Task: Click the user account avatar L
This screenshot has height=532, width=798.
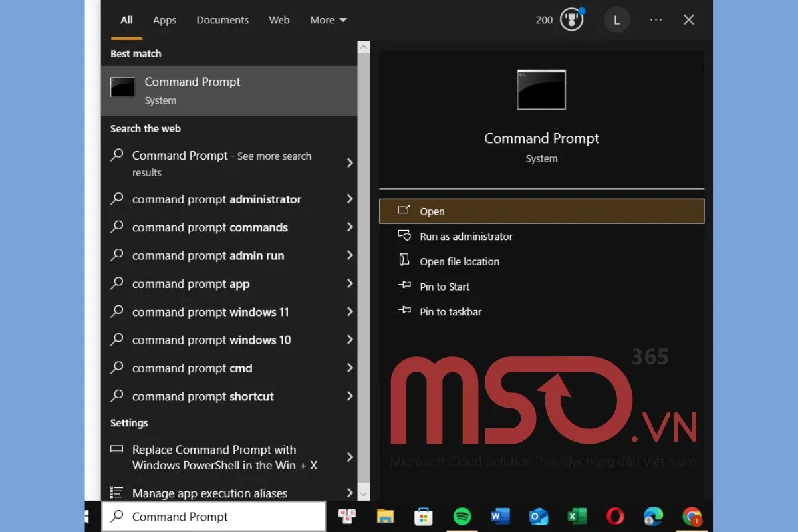Action: click(616, 20)
